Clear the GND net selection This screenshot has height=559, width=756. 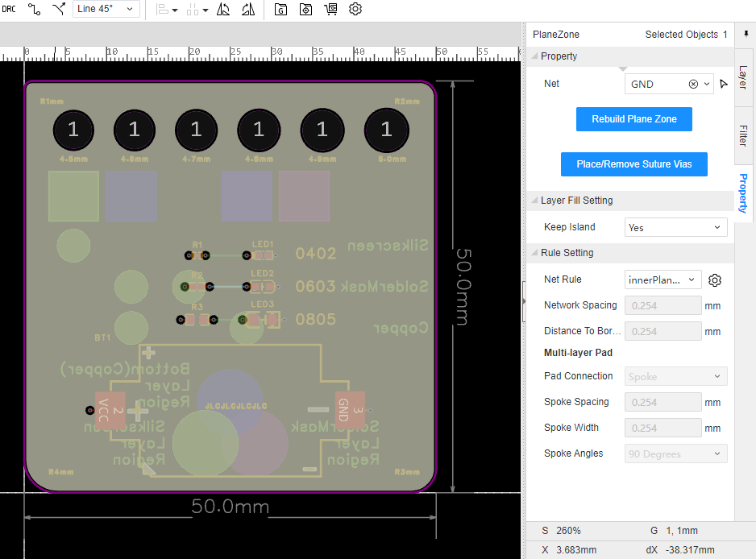[693, 85]
